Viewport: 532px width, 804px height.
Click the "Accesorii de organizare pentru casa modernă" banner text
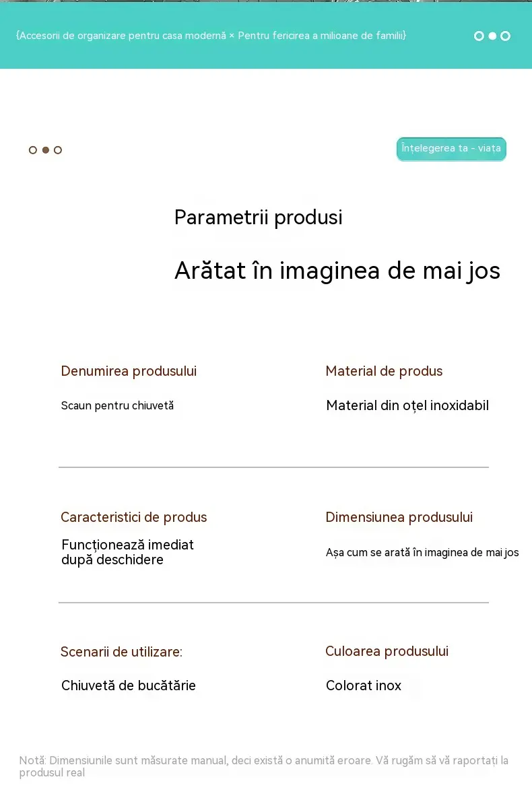click(123, 36)
